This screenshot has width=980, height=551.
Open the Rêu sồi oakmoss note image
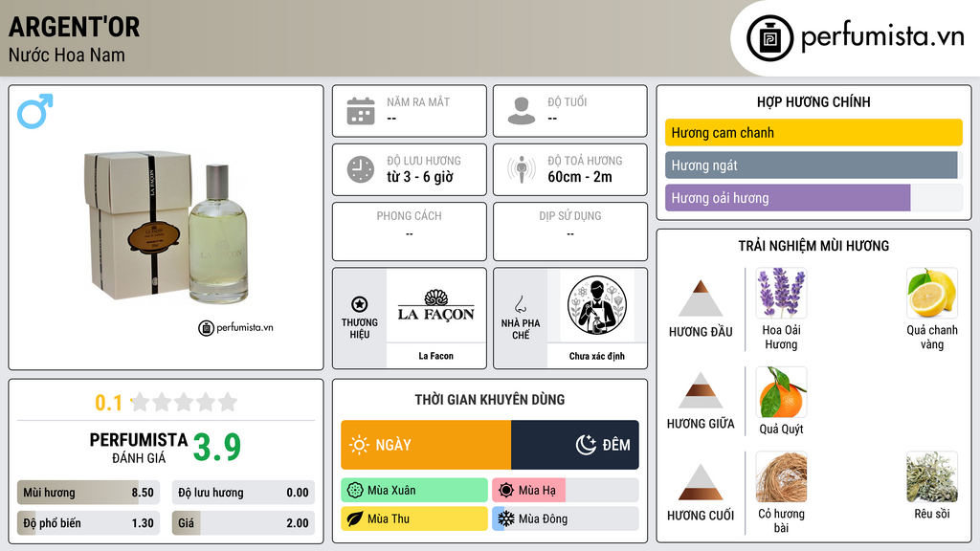(932, 476)
